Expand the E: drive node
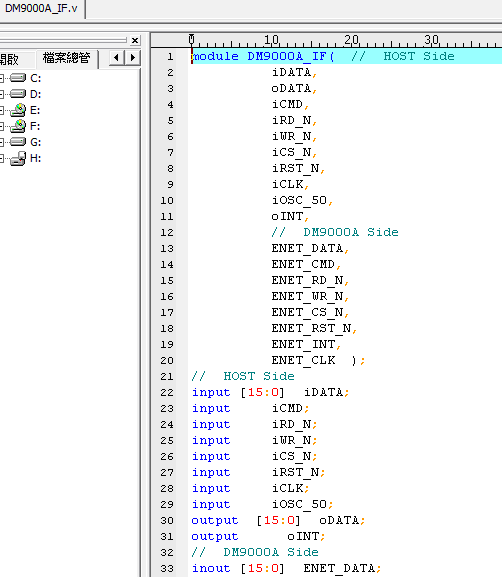The height and width of the screenshot is (577, 502). pos(1,110)
